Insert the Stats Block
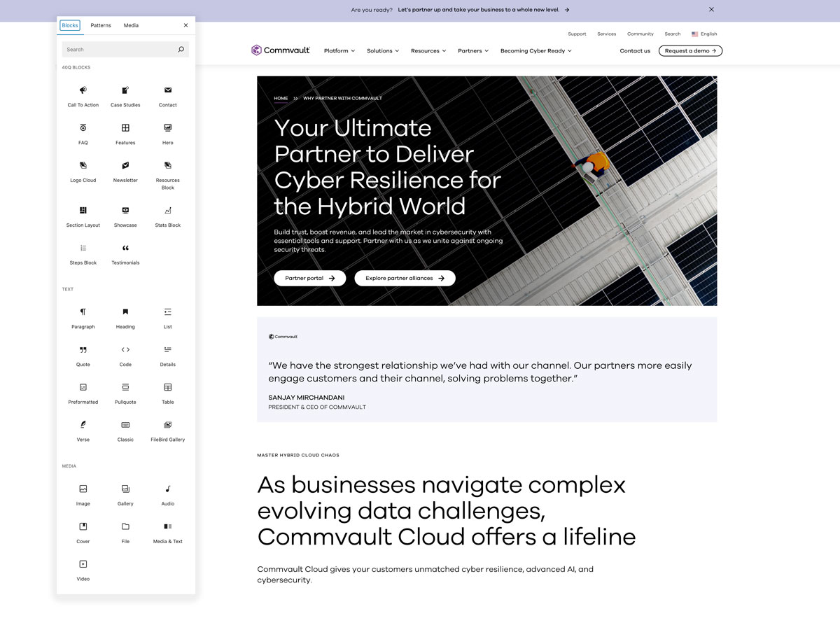The width and height of the screenshot is (840, 630). (x=168, y=216)
